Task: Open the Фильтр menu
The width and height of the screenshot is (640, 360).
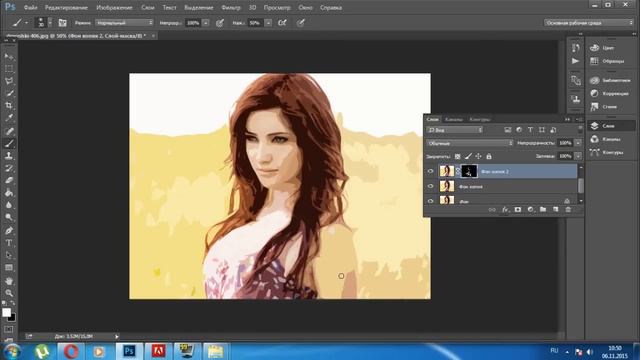Action: 231,7
